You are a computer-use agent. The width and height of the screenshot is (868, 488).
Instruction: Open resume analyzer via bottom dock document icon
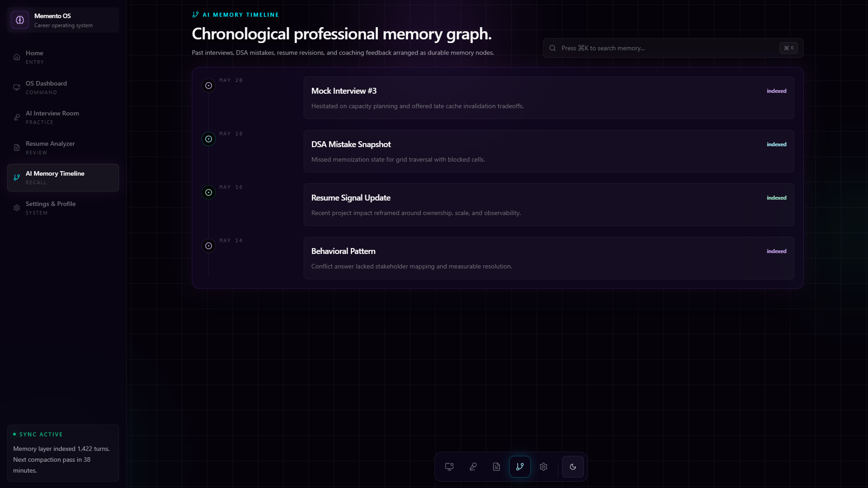(x=496, y=467)
